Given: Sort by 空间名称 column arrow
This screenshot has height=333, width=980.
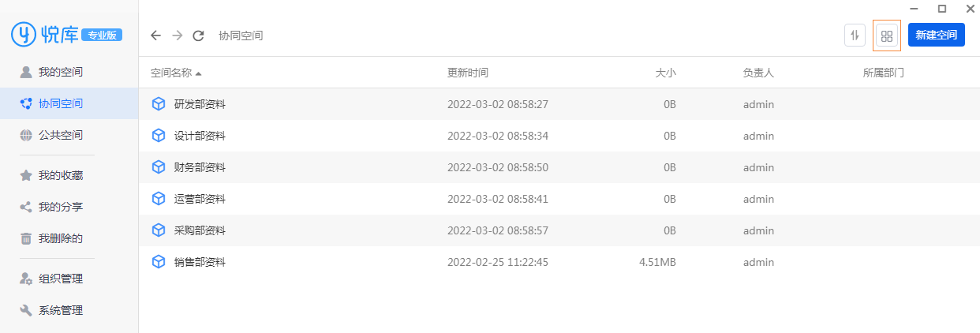Looking at the screenshot, I should (198, 73).
